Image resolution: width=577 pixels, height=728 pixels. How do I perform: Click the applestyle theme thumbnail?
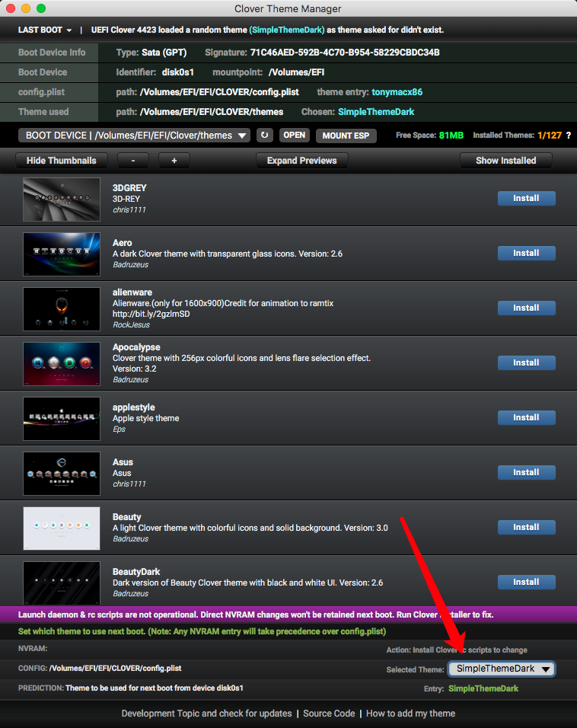point(62,419)
